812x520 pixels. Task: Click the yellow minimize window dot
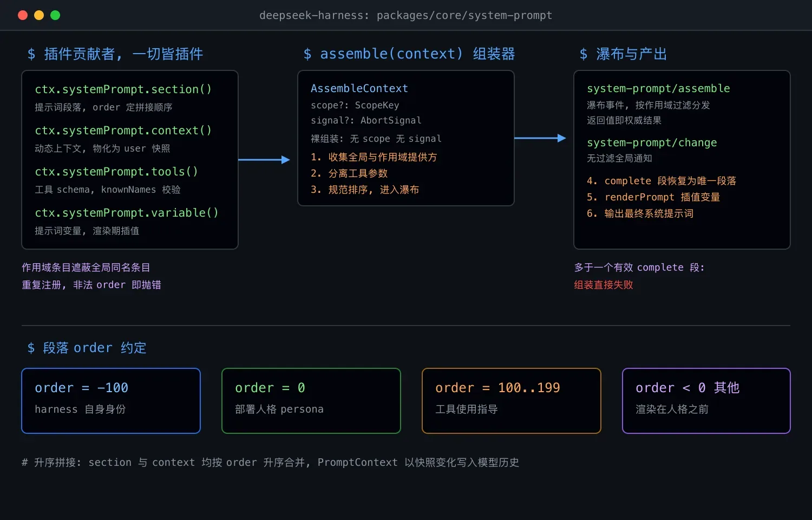pyautogui.click(x=39, y=15)
